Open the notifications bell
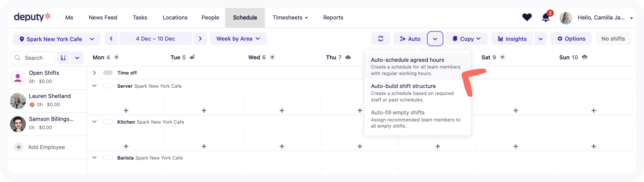This screenshot has height=182, width=644. pos(546,17)
